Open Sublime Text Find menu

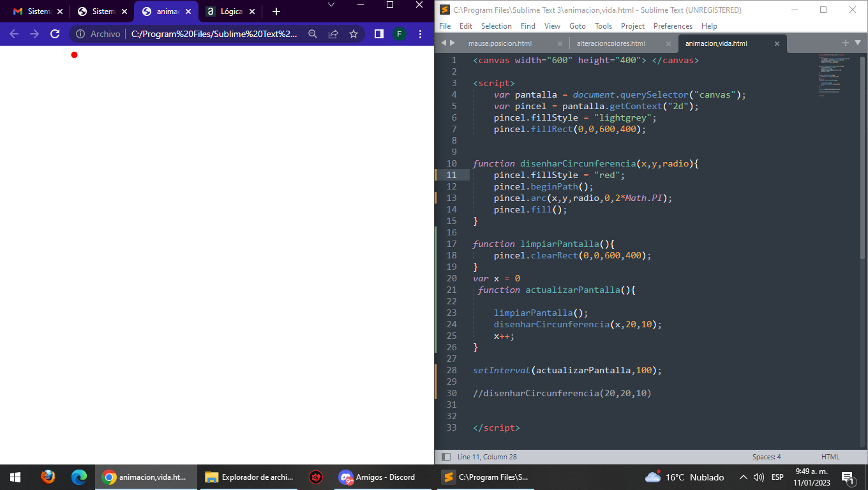528,26
